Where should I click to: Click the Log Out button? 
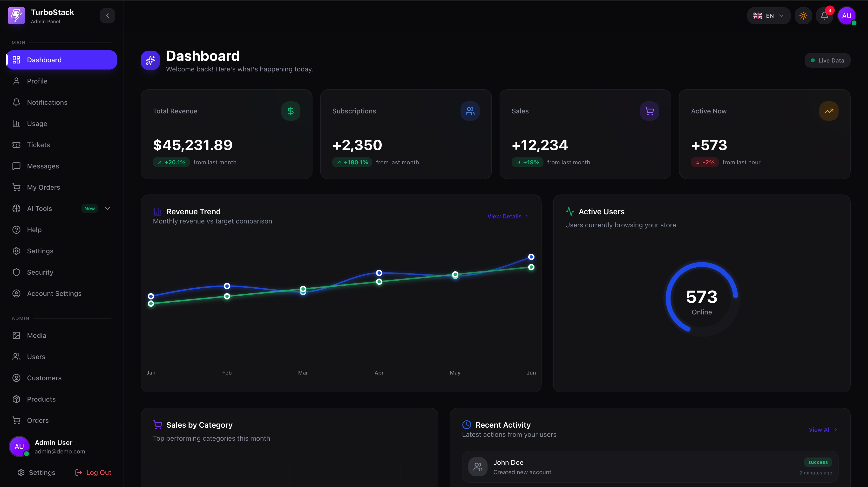pyautogui.click(x=93, y=473)
